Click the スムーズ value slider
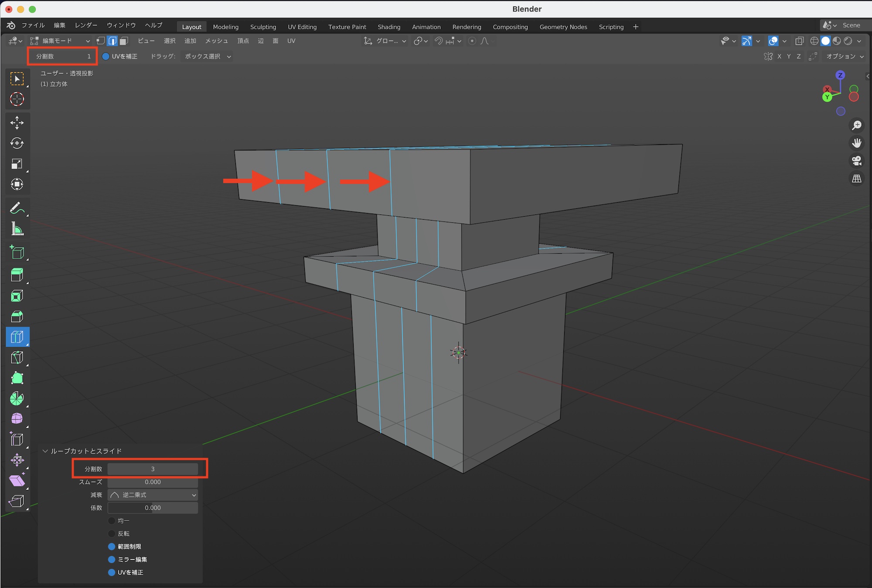The image size is (872, 588). [153, 482]
